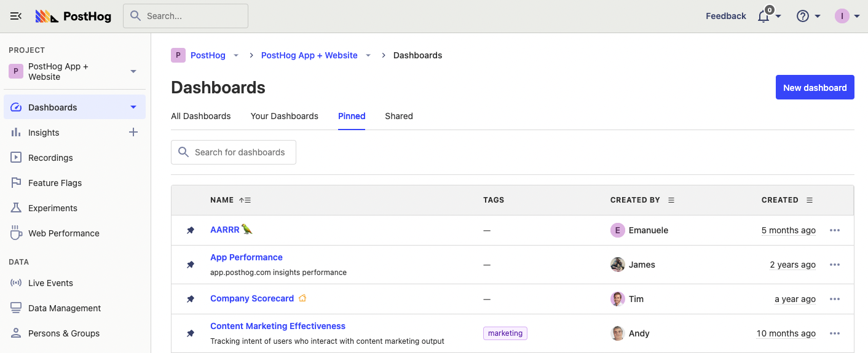Switch to the Shared tab

point(399,116)
